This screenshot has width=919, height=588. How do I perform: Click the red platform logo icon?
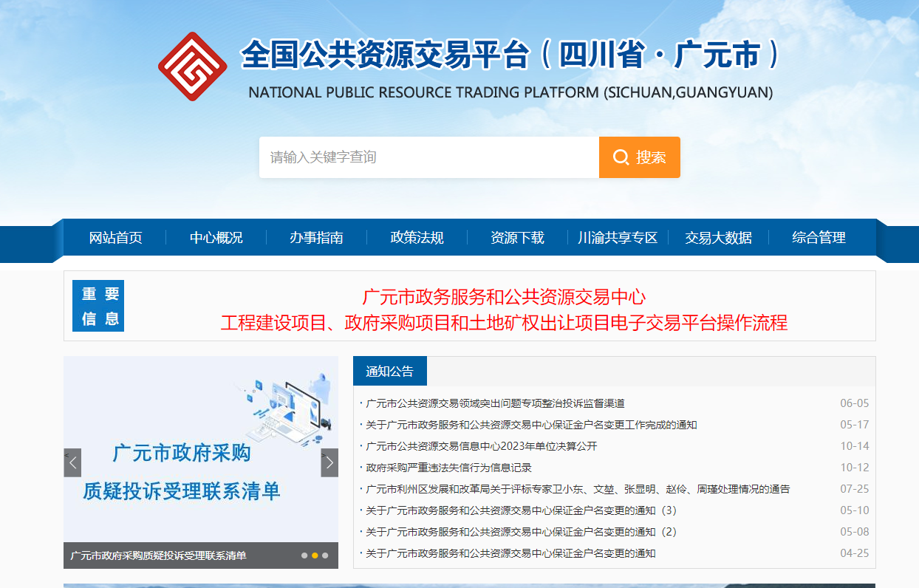tap(193, 66)
